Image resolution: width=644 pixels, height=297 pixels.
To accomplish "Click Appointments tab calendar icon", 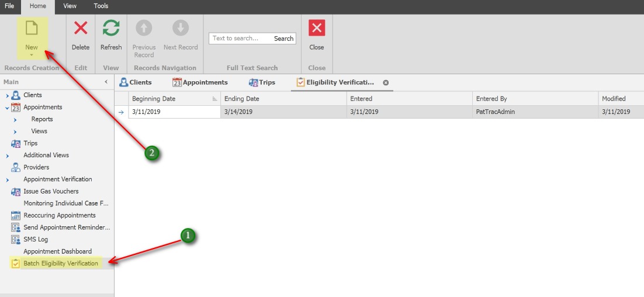I will 177,82.
